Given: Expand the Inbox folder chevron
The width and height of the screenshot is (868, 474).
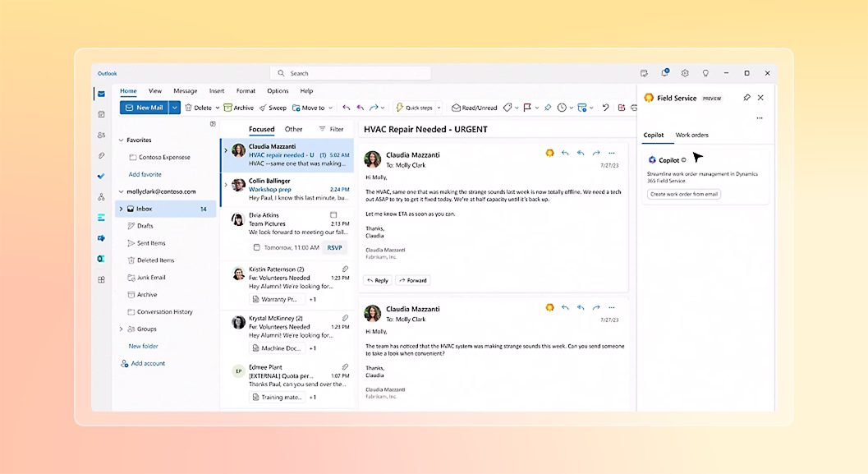Looking at the screenshot, I should [122, 209].
